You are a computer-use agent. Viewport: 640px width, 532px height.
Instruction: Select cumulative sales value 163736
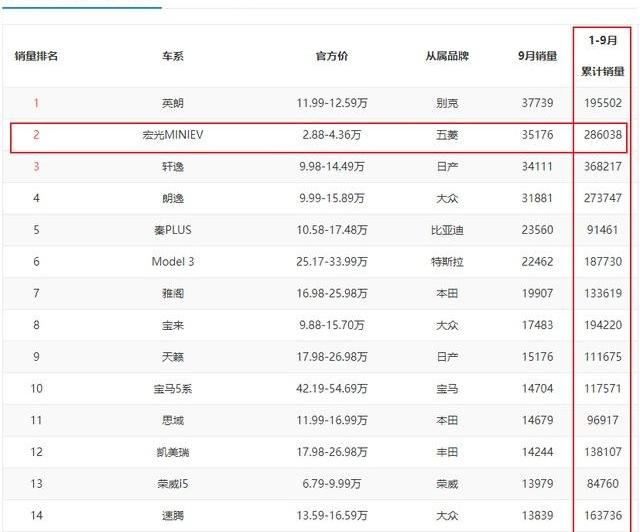603,516
